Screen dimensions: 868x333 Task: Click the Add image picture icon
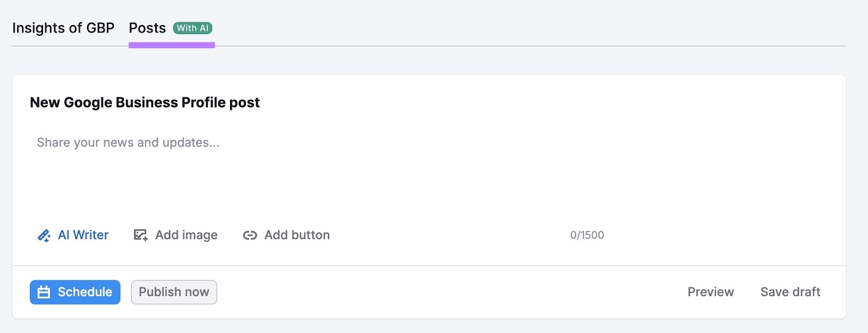[x=140, y=235]
